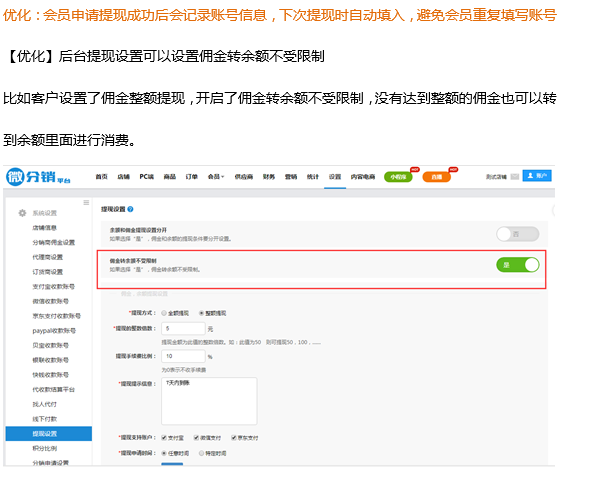This screenshot has width=615, height=486.
Task: Click the 微分销 platform logo
Action: pos(38,177)
